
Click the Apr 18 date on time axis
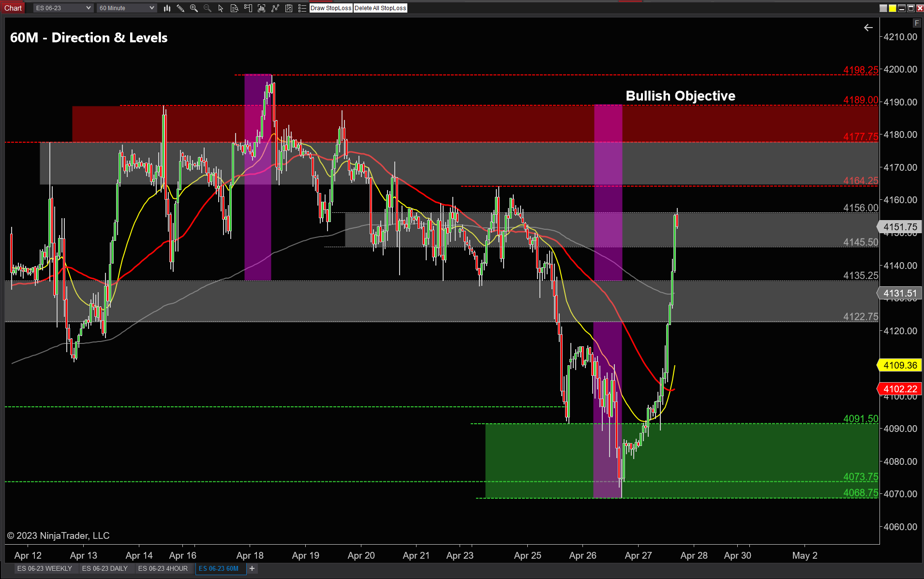pos(250,555)
